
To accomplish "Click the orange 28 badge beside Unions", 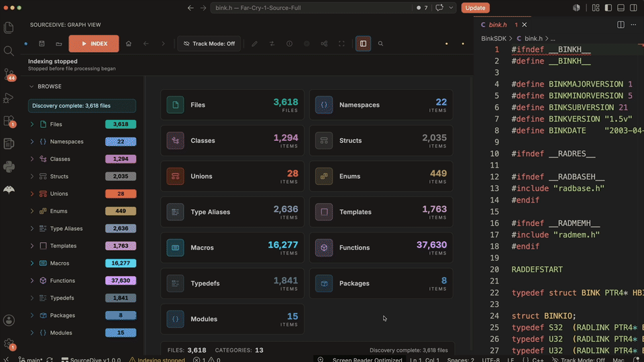I will click(x=121, y=194).
